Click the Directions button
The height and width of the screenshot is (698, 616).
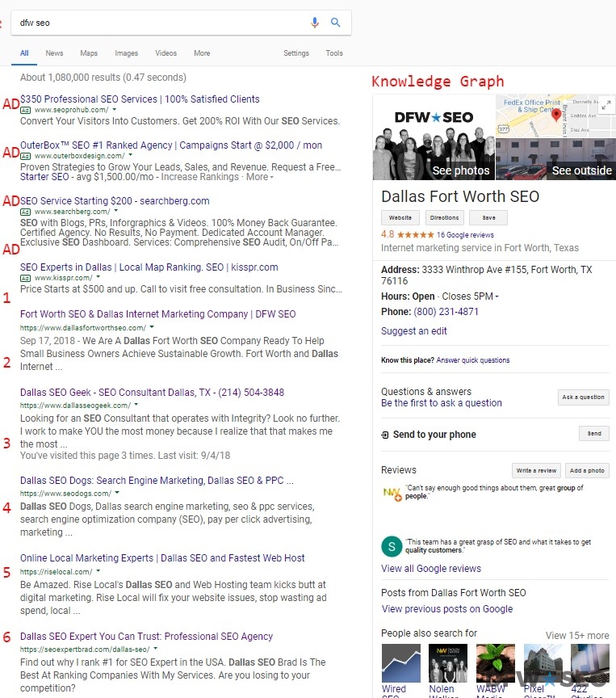(x=444, y=217)
